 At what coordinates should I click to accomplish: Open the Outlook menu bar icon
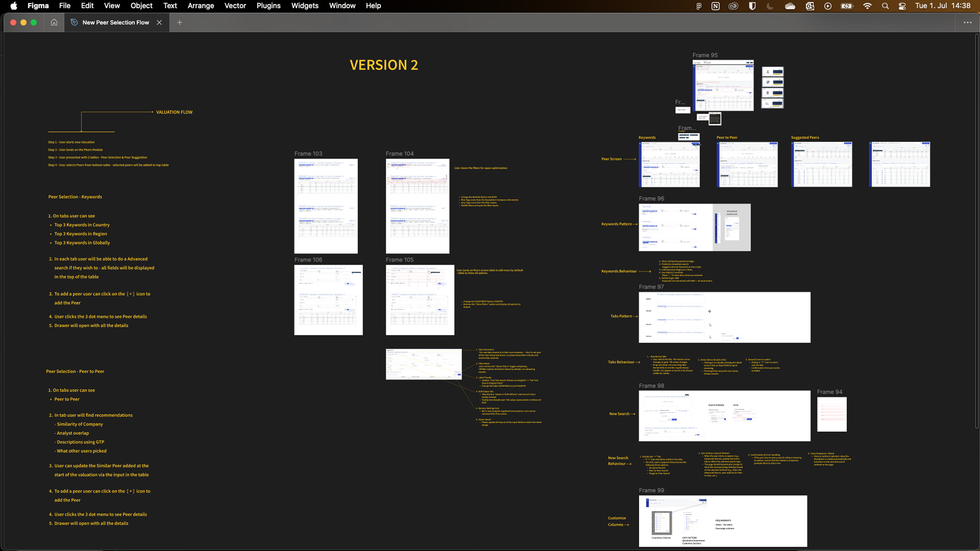click(x=810, y=6)
